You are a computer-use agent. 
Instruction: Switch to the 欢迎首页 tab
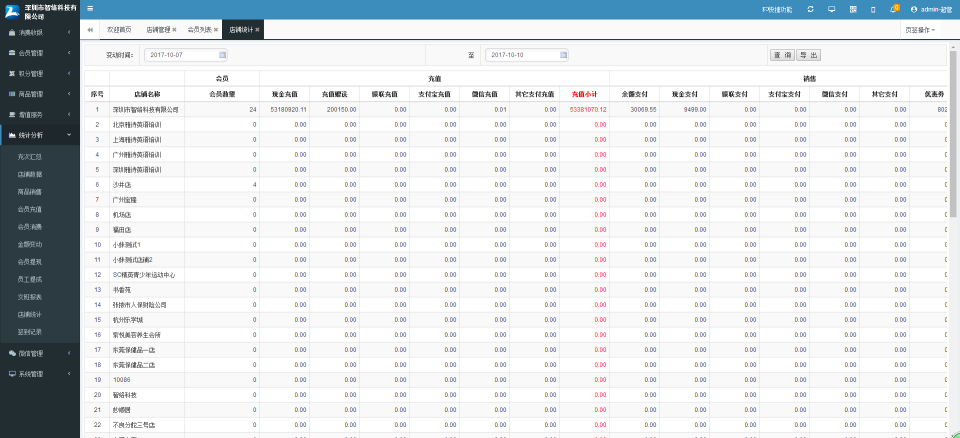coord(119,30)
